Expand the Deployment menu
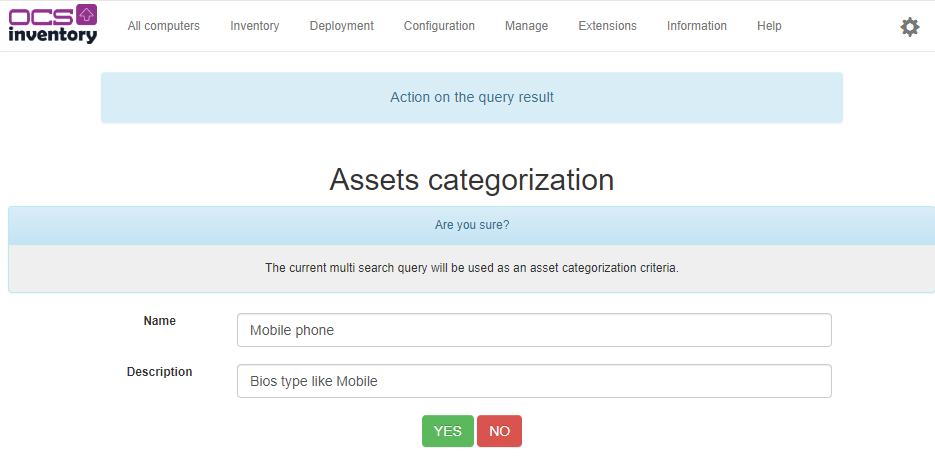Image resolution: width=935 pixels, height=465 pixels. pos(341,26)
